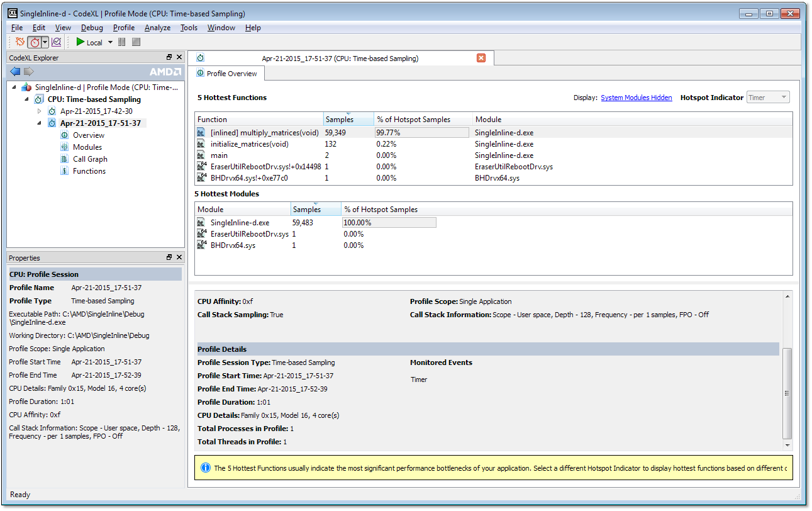The image size is (812, 511).
Task: Open Overview node in explorer tree
Action: pos(89,135)
